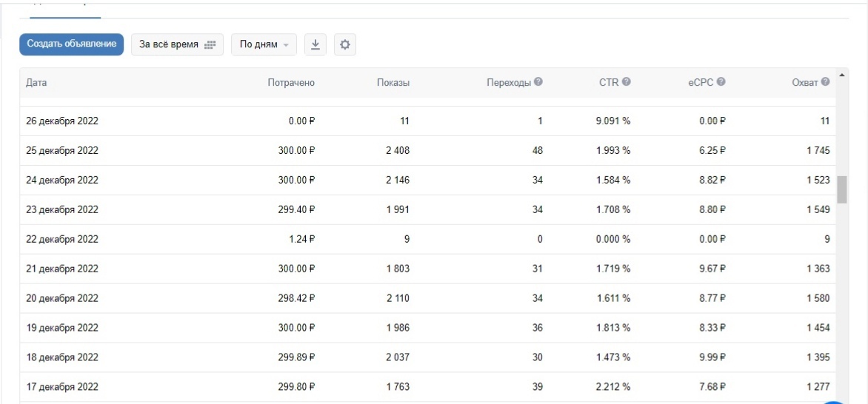Show help tooltip for eCPC column
Screen dimensions: 868x404
[721, 82]
